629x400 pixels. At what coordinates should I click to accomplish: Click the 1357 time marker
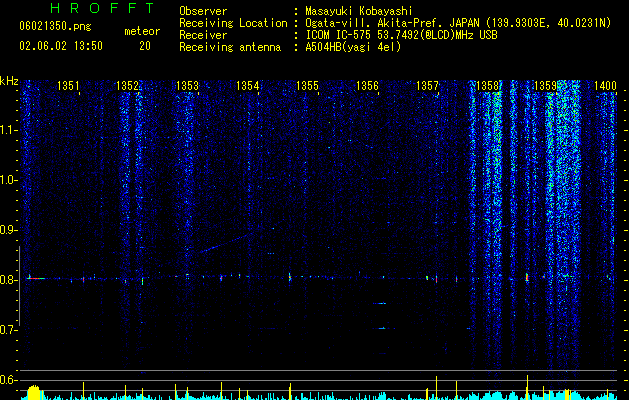(428, 86)
